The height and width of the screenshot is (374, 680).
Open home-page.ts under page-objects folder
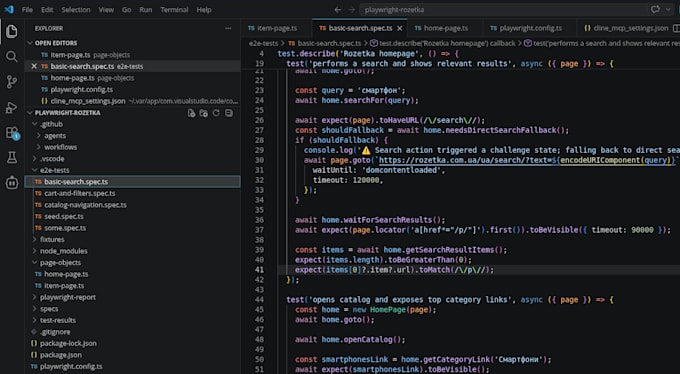[66, 274]
